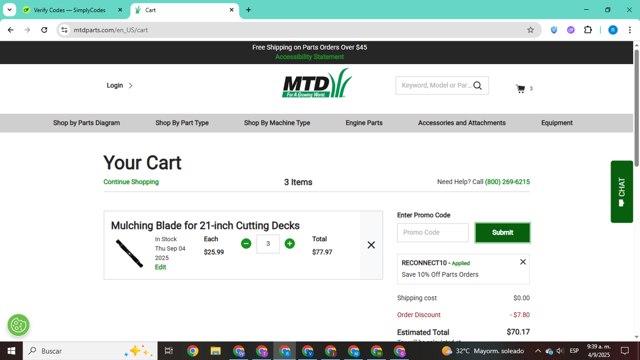Viewport: 640px width, 360px height.
Task: Click the quantity input box
Action: (268, 244)
